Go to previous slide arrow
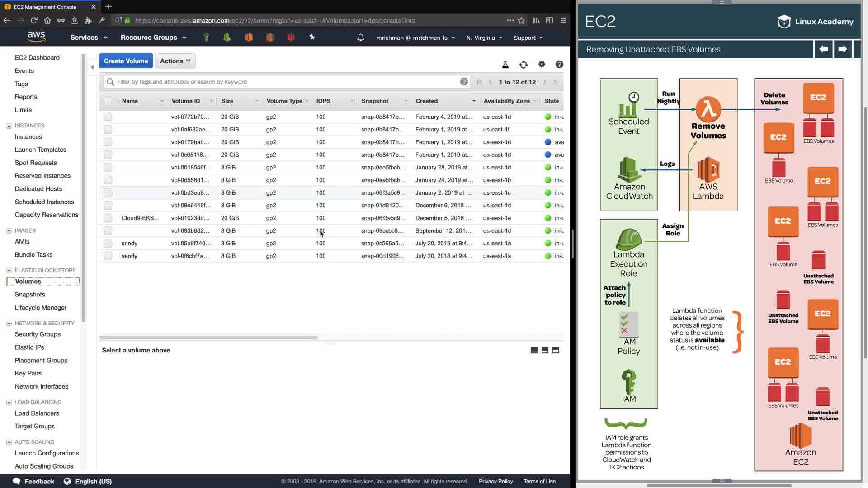Screen dimensions: 868x488 pos(824,49)
